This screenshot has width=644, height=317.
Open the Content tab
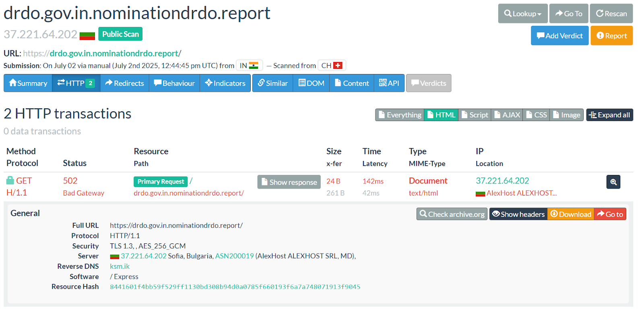click(352, 83)
